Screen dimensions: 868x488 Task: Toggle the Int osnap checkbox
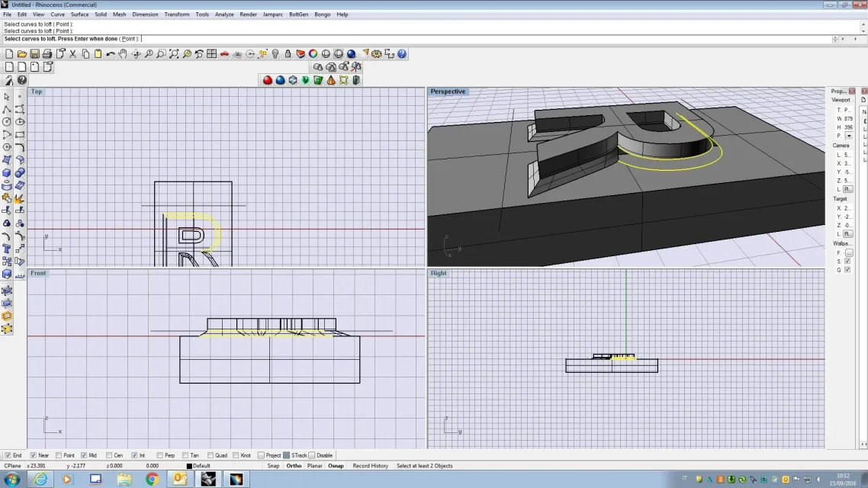pos(134,455)
